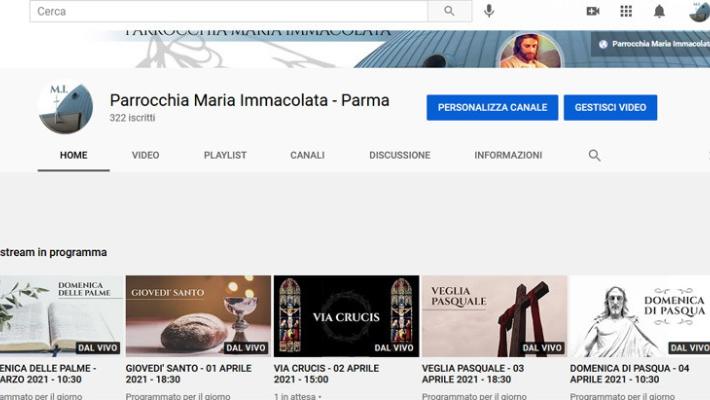Activate voice search microphone icon
This screenshot has height=400, width=710.
point(489,11)
